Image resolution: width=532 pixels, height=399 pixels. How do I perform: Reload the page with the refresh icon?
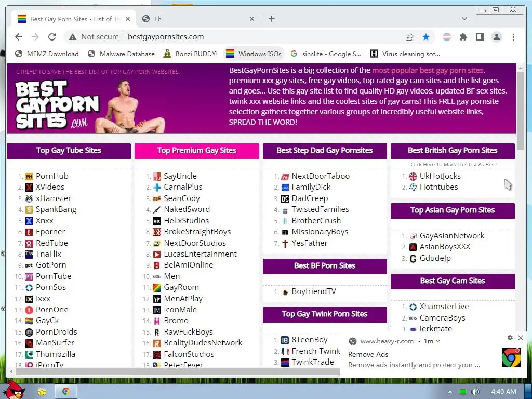coord(52,37)
